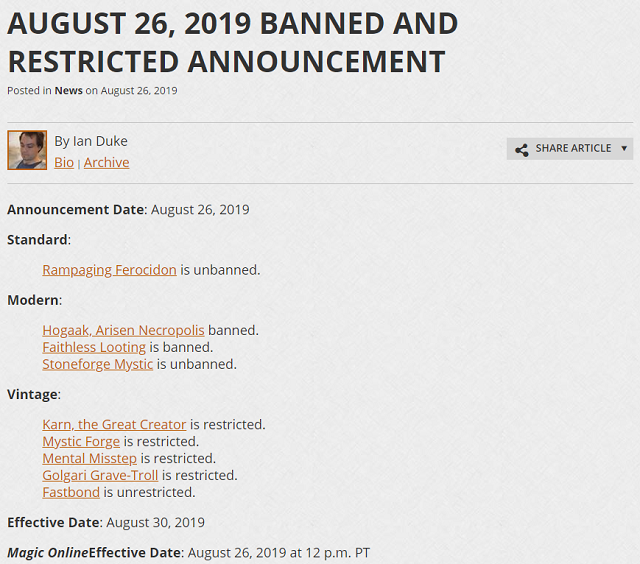Click Ian Duke's author photo
Viewport: 640px width, 564px height.
coord(27,150)
